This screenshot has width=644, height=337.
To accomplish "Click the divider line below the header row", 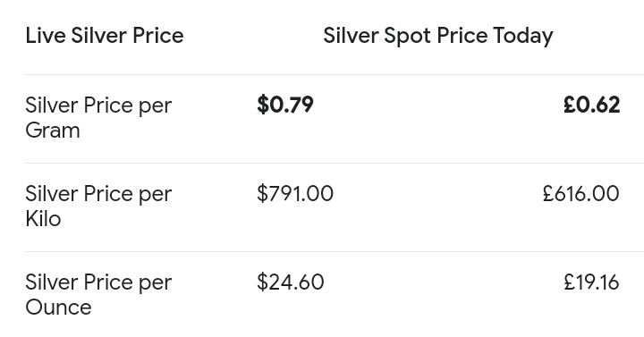I will coord(335,75).
